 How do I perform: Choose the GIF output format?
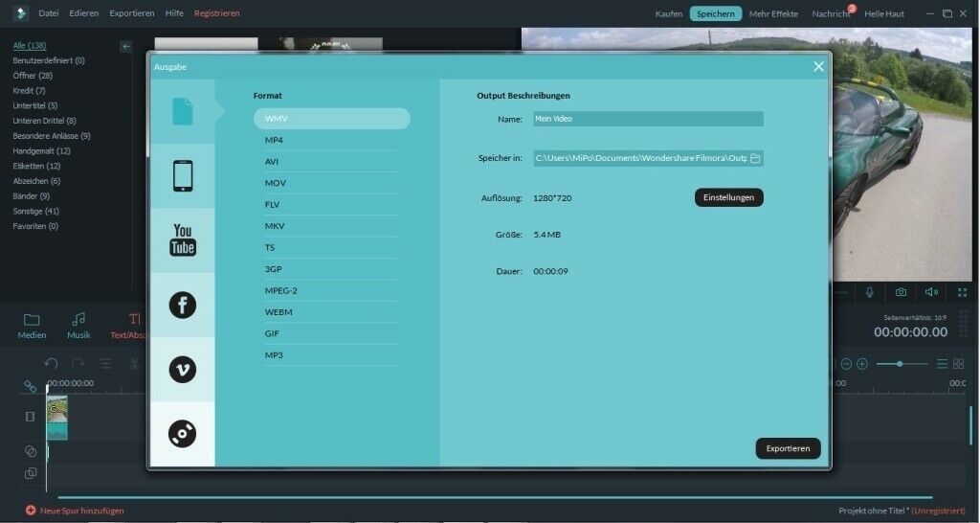pyautogui.click(x=272, y=333)
